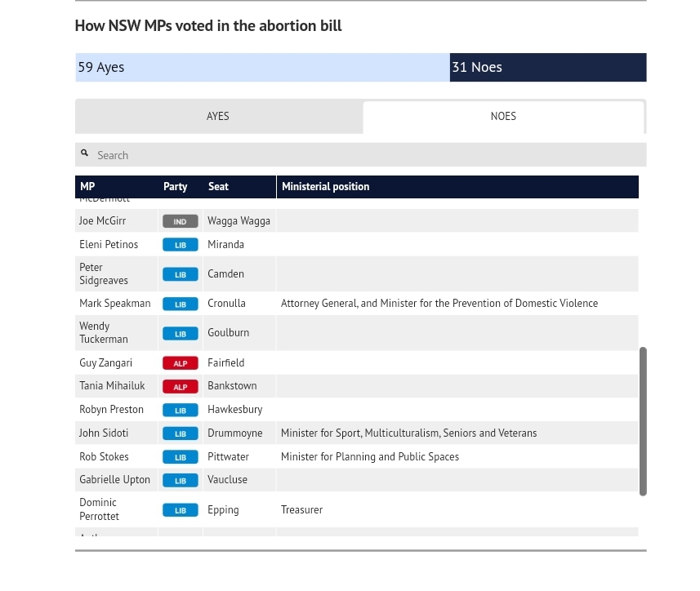This screenshot has width=700, height=591.
Task: Click LIB badge for Mark Speakman
Action: [x=181, y=304]
